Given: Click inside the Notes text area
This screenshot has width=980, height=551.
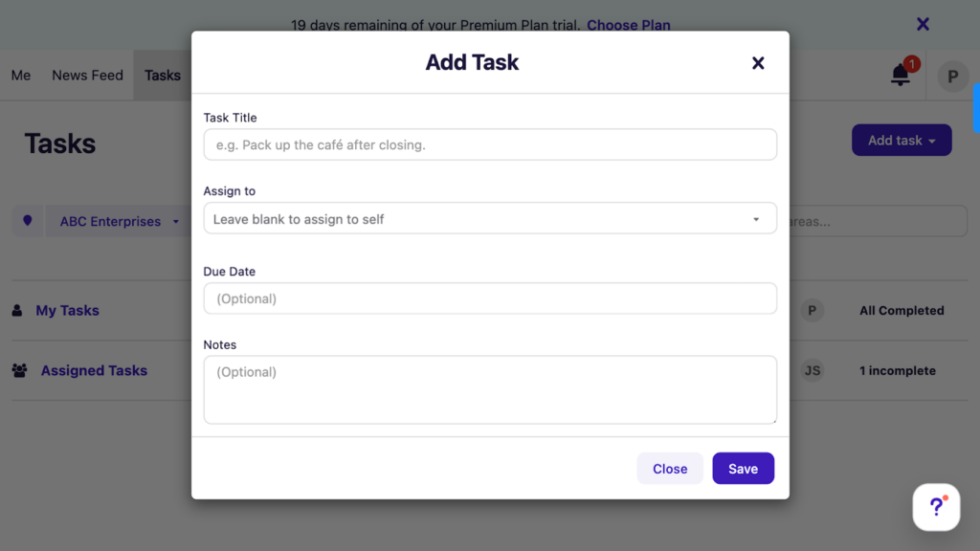Looking at the screenshot, I should pyautogui.click(x=489, y=389).
